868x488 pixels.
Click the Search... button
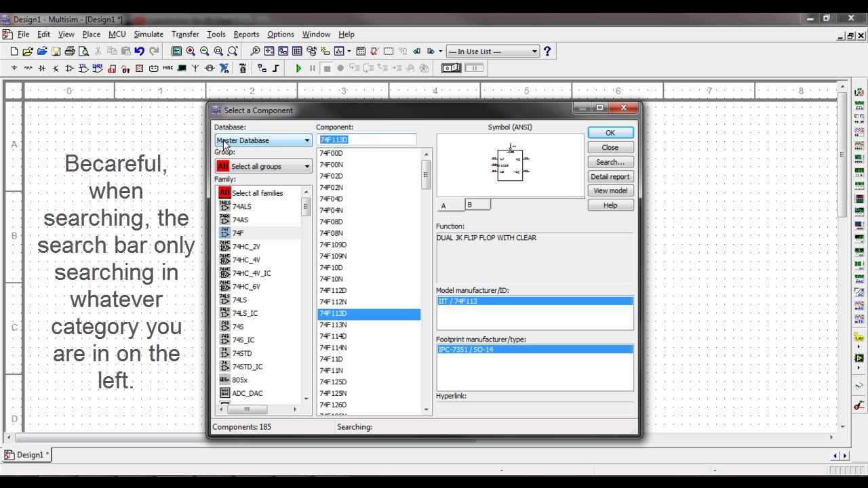610,162
